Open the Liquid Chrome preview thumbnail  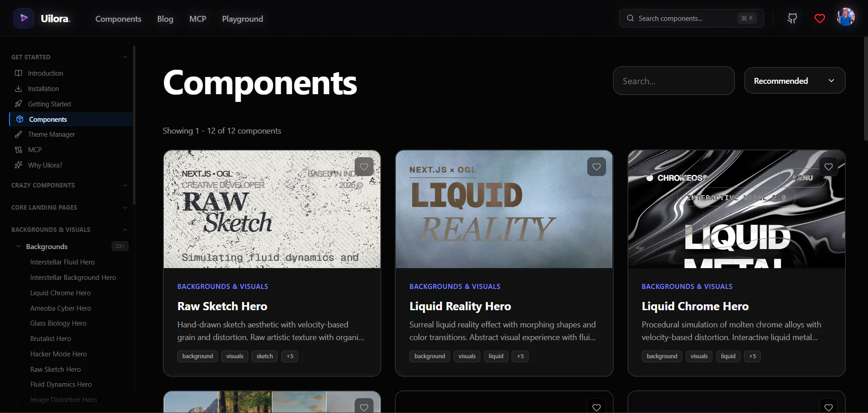[x=736, y=209]
